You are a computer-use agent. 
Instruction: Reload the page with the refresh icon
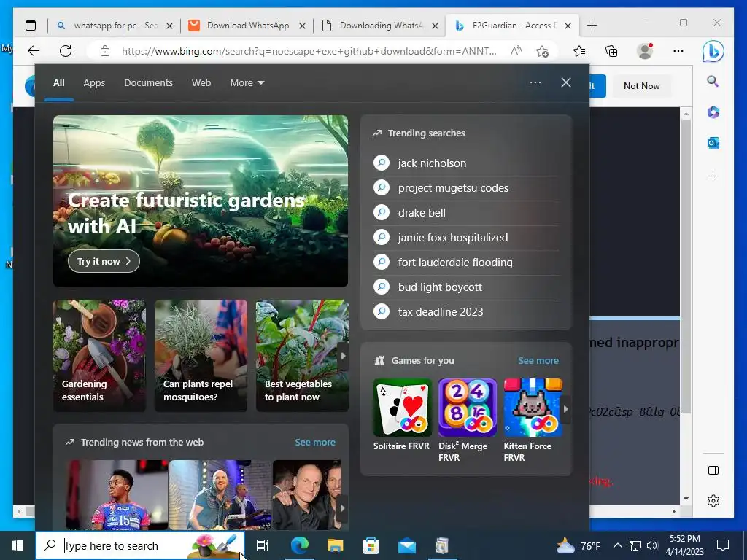tap(66, 51)
